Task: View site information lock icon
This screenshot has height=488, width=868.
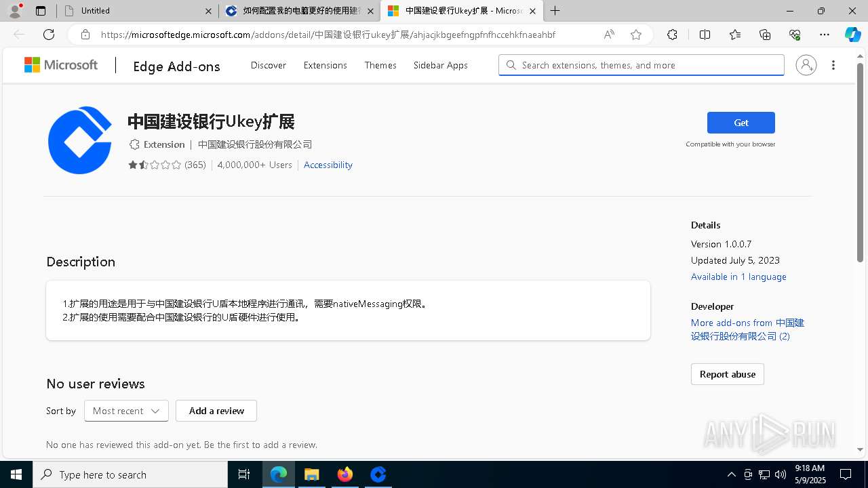Action: [85, 35]
